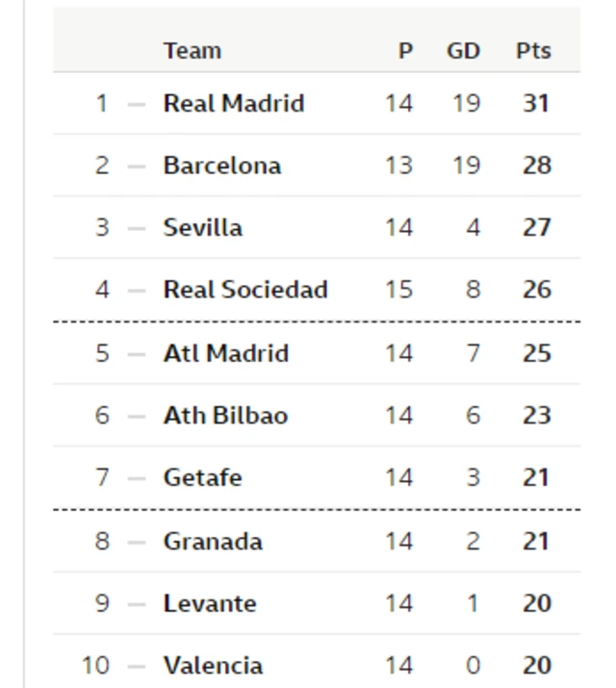Open the Levante team page

click(x=210, y=603)
